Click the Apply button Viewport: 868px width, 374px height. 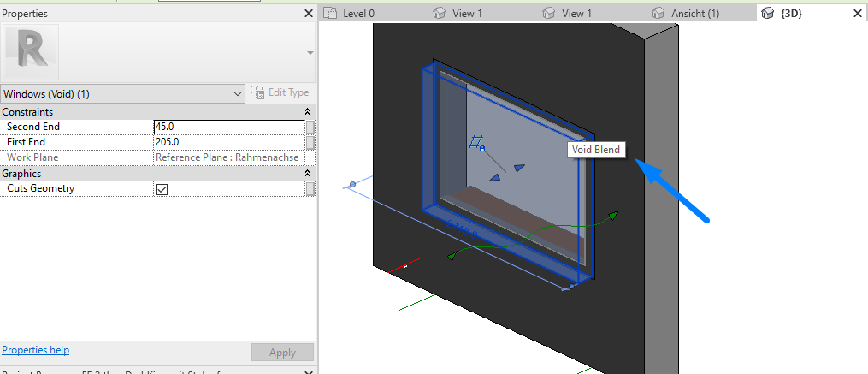coord(282,353)
